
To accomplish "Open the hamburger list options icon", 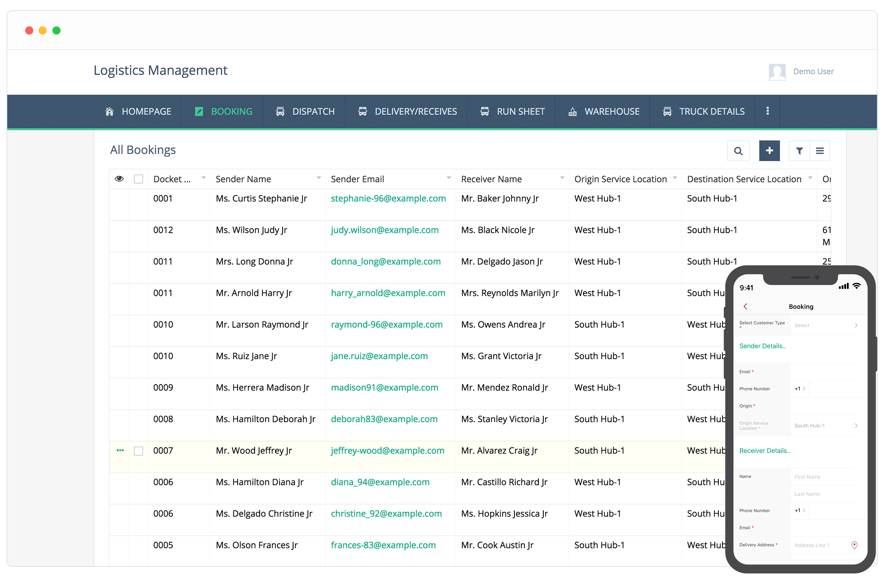I will click(x=820, y=151).
